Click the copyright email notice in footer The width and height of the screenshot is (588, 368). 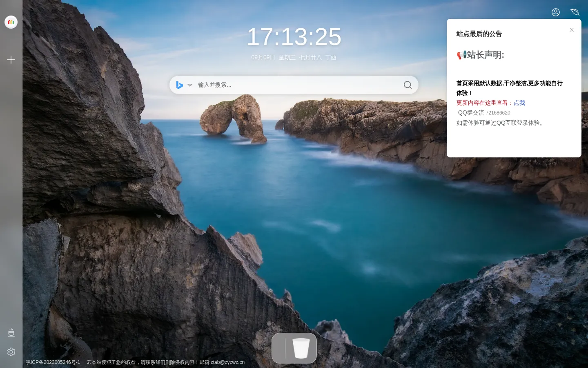165,362
